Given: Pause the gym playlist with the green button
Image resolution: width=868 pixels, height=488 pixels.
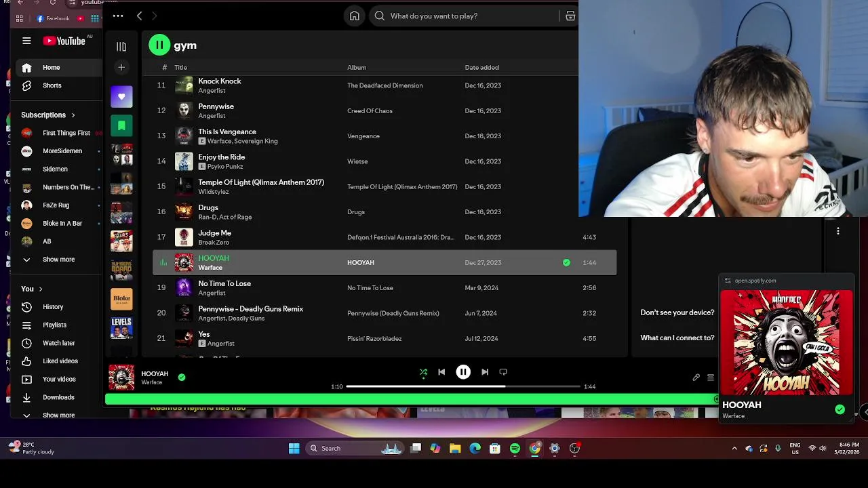Looking at the screenshot, I should click(x=159, y=45).
